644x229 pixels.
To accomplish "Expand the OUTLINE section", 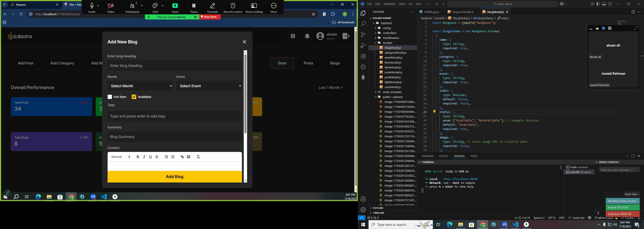I will point(378,208).
